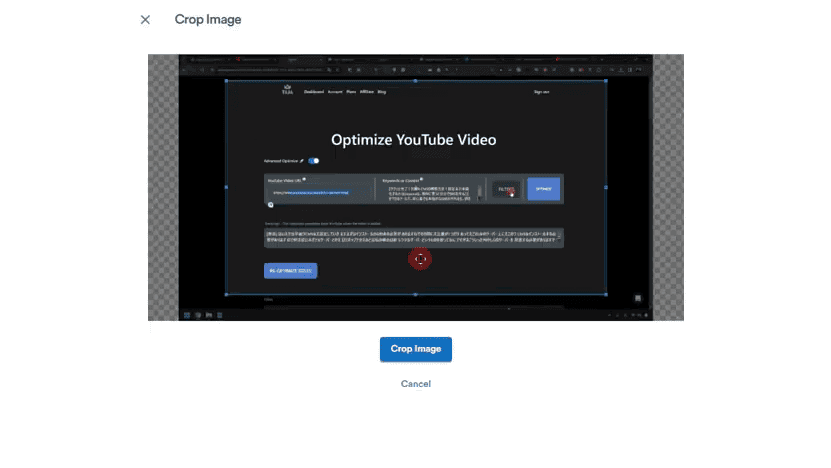
Task: Select the bottom-left crop corner handle
Action: 227,294
